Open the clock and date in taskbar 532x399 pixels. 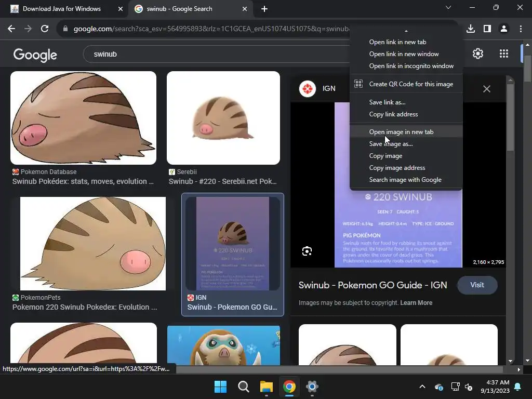click(495, 387)
